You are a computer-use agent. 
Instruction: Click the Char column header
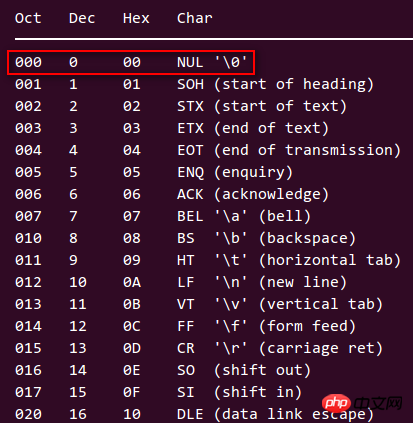(195, 18)
